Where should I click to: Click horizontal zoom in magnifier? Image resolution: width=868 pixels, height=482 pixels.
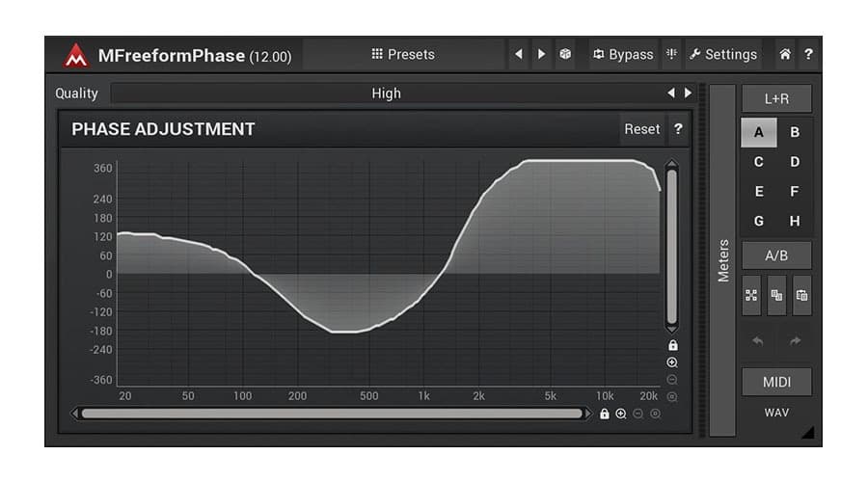click(x=621, y=414)
